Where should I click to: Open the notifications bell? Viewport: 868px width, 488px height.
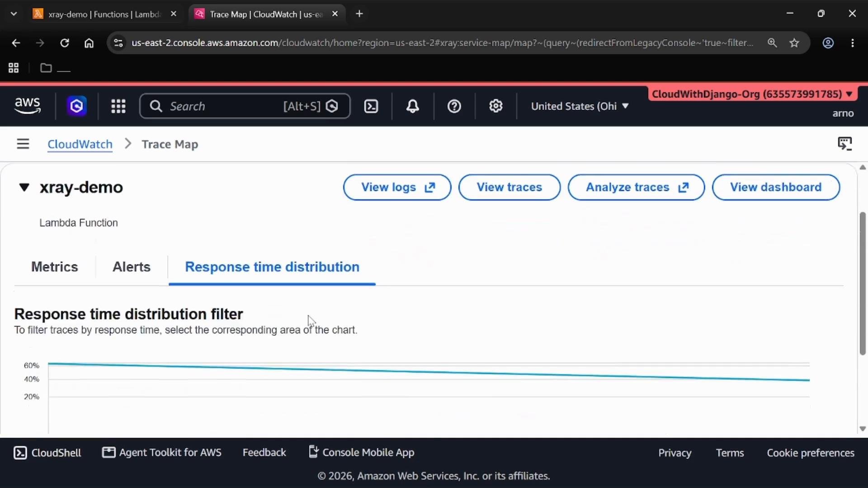click(x=412, y=106)
